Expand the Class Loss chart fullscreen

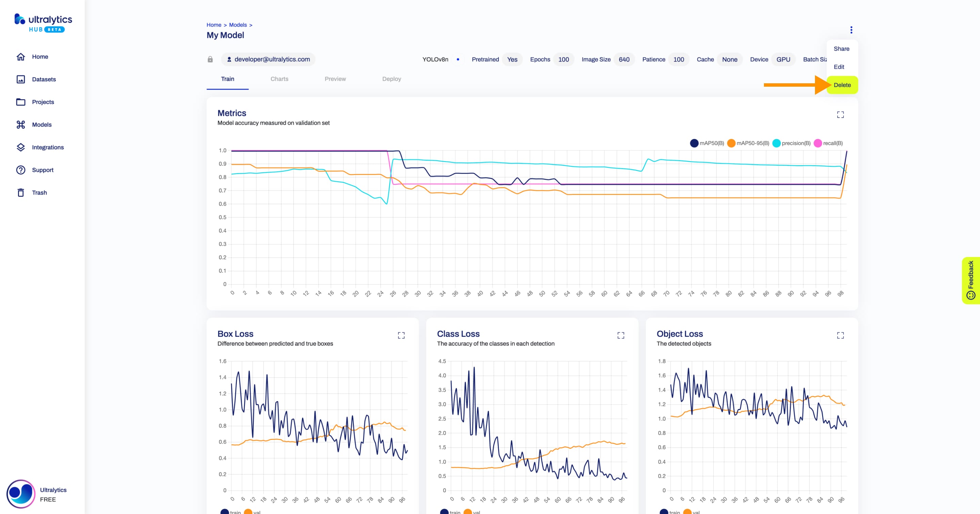pyautogui.click(x=621, y=335)
